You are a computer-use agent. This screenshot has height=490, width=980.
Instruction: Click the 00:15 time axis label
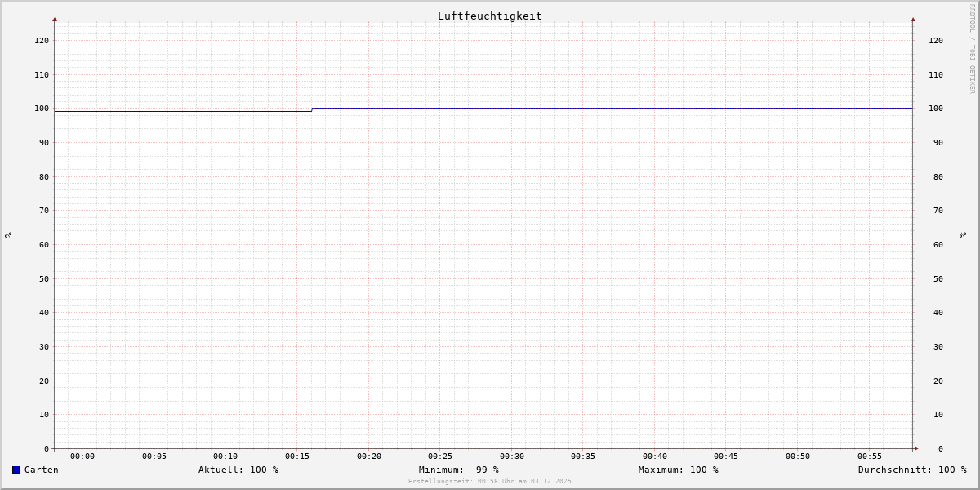point(297,457)
